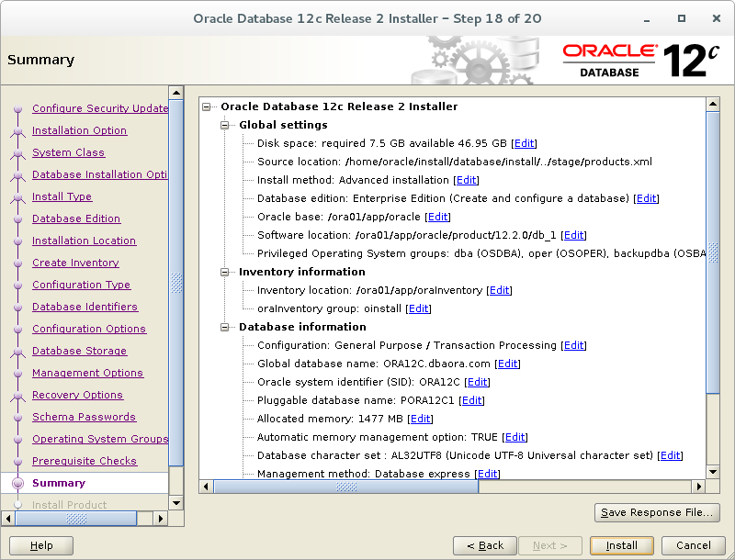This screenshot has width=735, height=560.
Task: Go to Database Installation Options step
Action: click(x=100, y=174)
